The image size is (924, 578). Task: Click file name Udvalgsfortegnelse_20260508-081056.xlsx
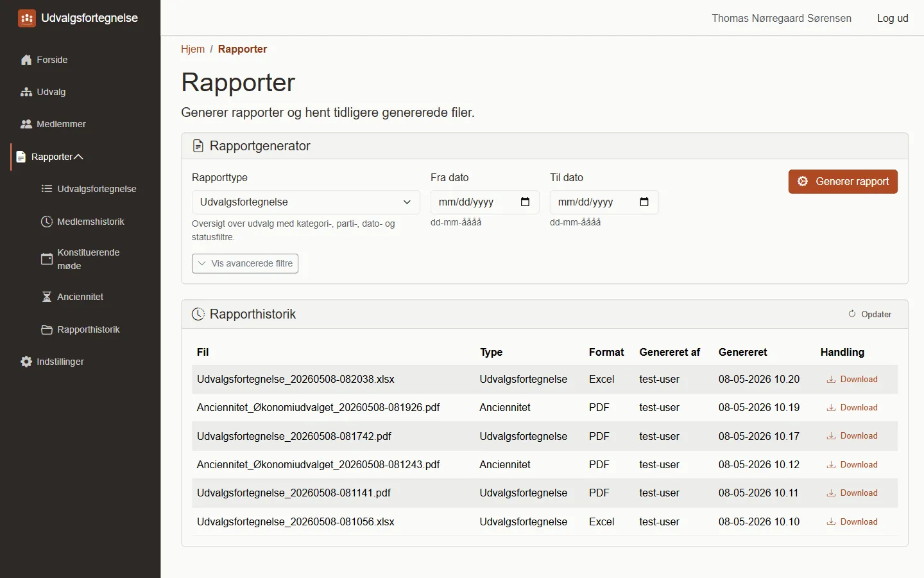point(296,522)
